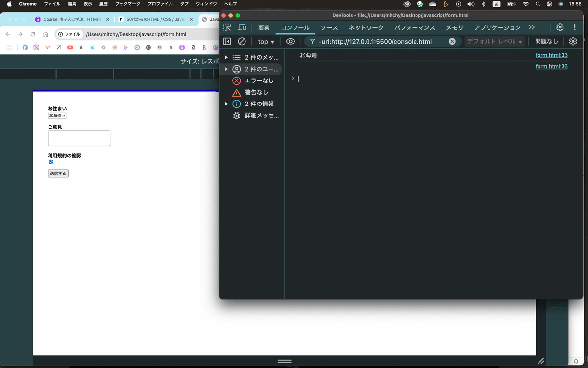Open the console settings gear on filter bar

(x=573, y=41)
